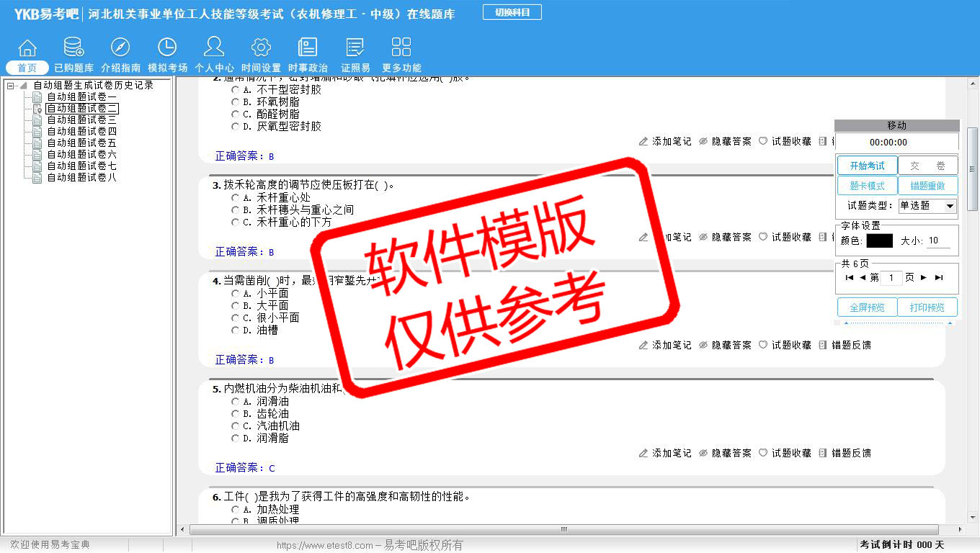Open 时事政治 news icon
The height and width of the screenshot is (553, 980).
point(308,48)
